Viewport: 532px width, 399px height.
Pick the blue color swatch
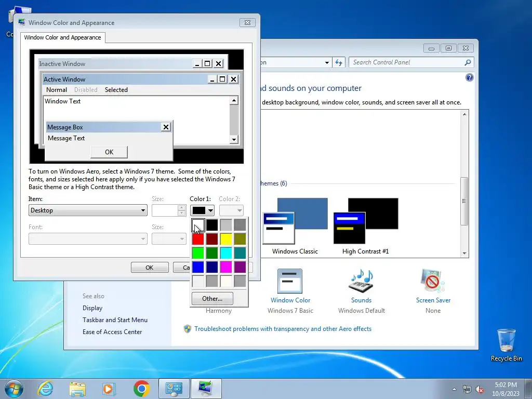point(198,267)
